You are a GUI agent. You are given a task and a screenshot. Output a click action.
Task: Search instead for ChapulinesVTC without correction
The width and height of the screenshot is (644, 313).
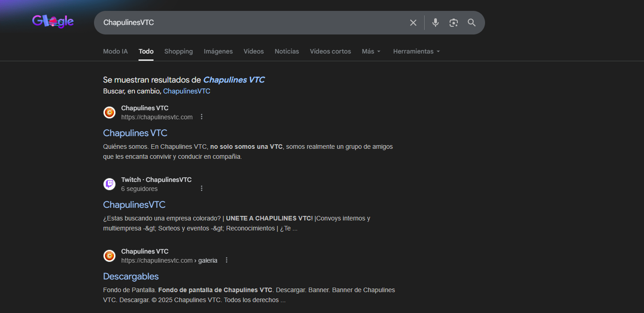click(186, 91)
